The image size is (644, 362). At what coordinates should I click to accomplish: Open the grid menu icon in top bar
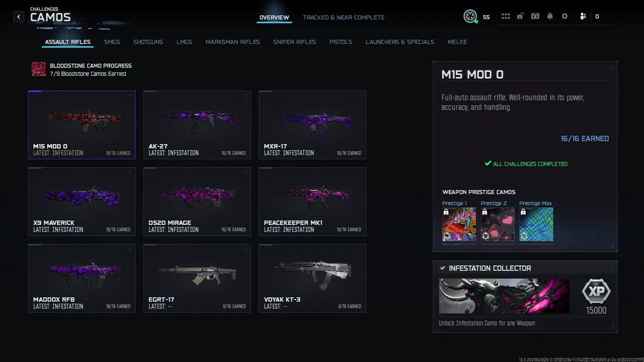point(506,16)
